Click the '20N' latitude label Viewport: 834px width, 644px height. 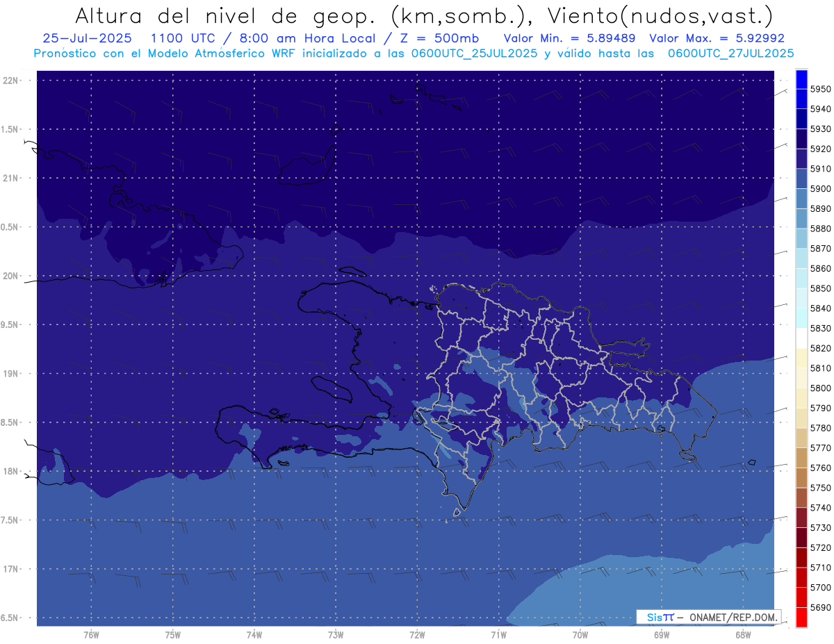click(11, 276)
